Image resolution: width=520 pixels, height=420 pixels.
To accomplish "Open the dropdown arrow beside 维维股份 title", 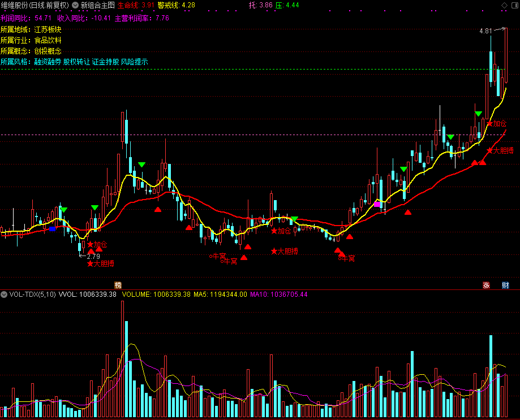I will [x=75, y=5].
